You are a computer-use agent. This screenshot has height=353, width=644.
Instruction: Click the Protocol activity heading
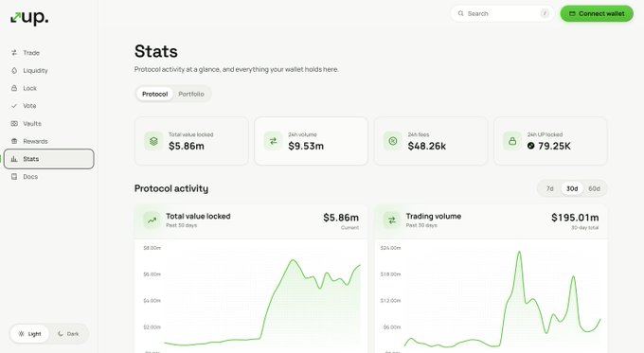tap(171, 189)
